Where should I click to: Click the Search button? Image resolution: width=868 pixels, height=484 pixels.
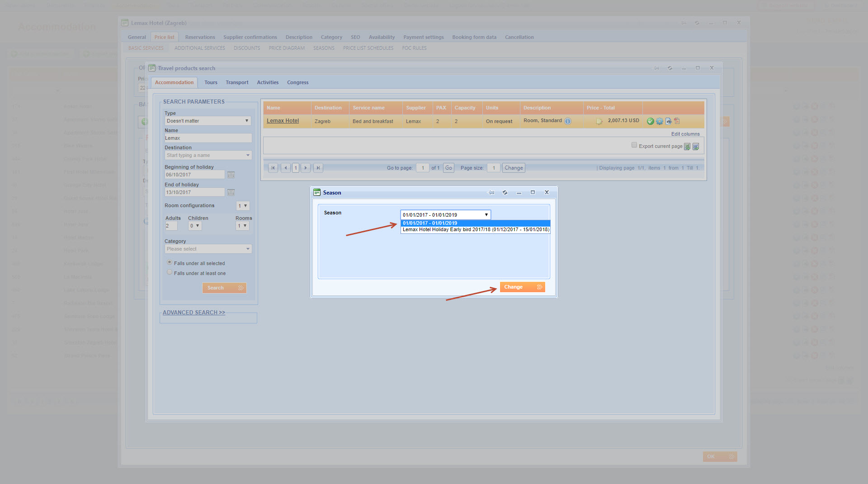(x=224, y=288)
